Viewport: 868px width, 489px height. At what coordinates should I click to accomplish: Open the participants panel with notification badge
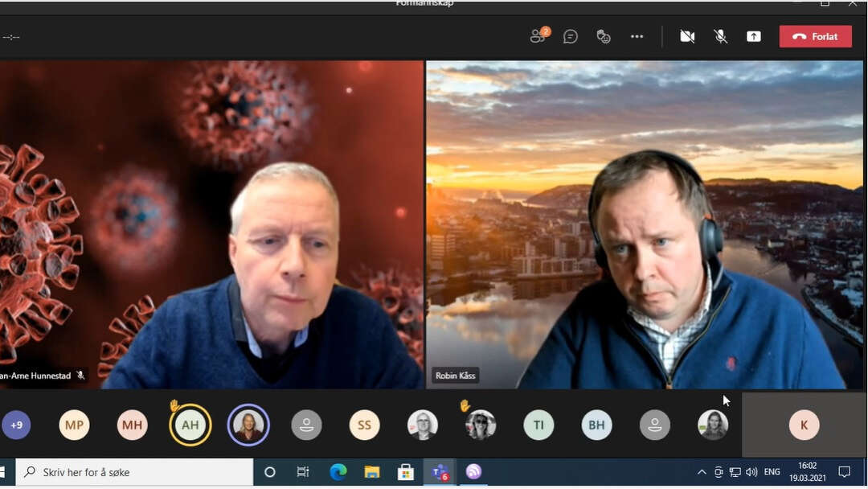tap(538, 36)
